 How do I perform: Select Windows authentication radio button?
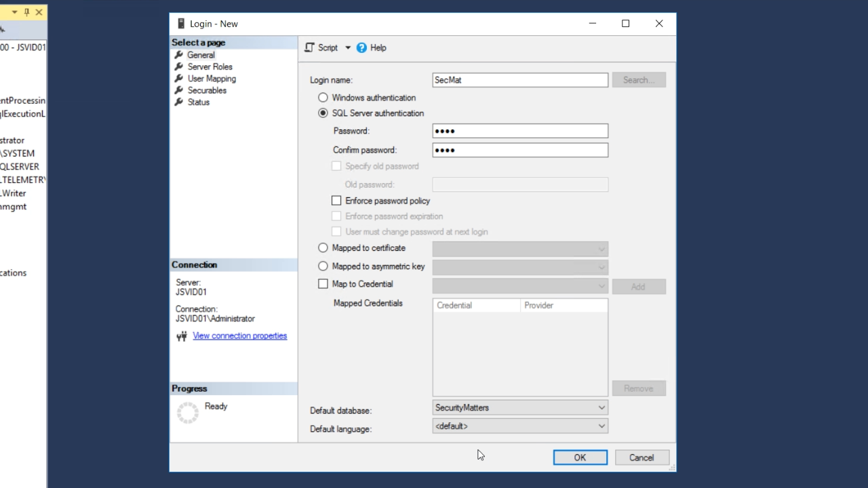(x=323, y=98)
